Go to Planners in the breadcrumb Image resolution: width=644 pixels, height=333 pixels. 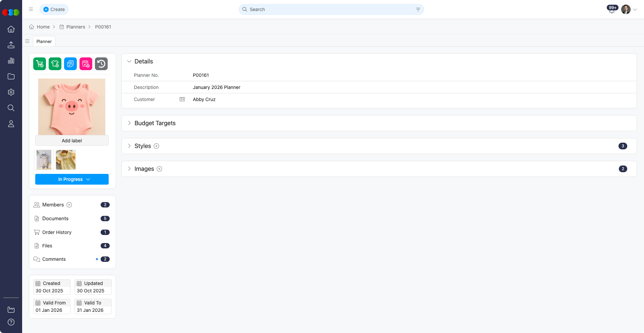coord(75,27)
